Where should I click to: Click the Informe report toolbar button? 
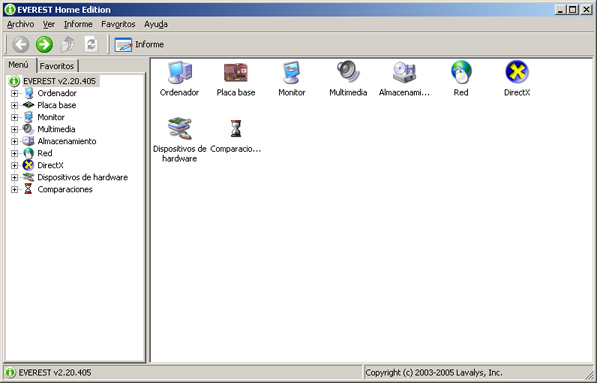pos(139,45)
